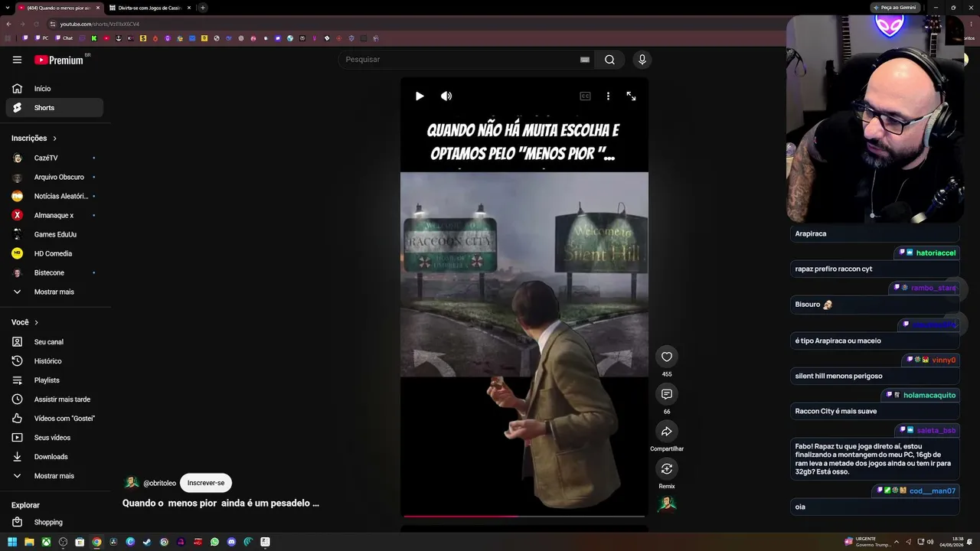The width and height of the screenshot is (980, 551).
Task: Open the Arquivo Obscuro channel
Action: point(54,177)
